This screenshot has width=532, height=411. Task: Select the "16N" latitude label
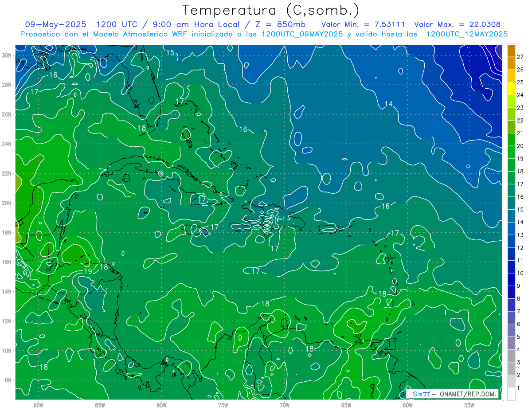(7, 262)
